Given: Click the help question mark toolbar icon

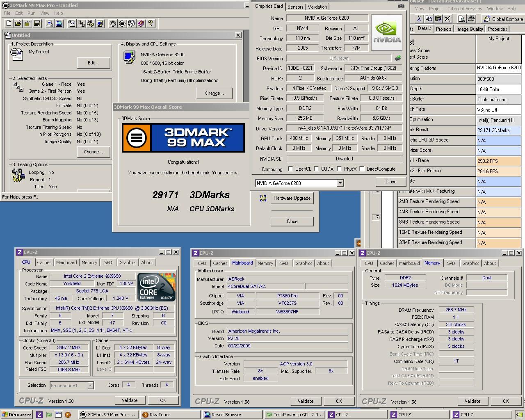Looking at the screenshot, I should point(151,24).
